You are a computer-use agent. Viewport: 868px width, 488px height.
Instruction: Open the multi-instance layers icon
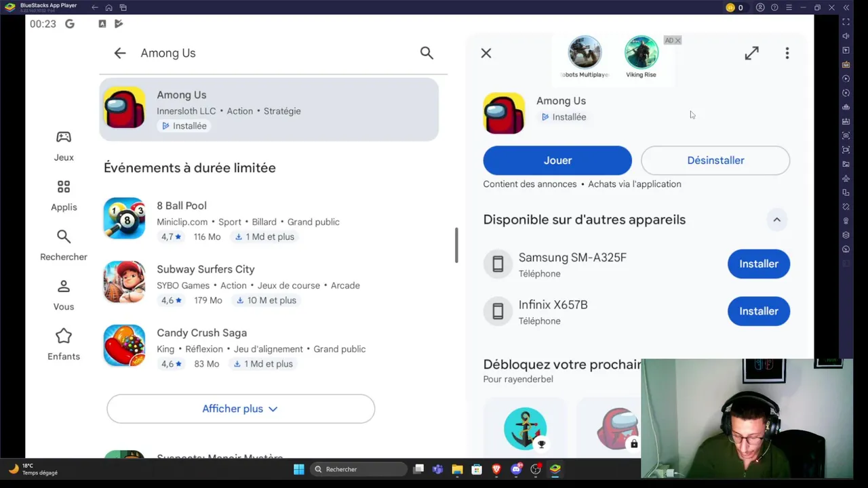click(846, 235)
